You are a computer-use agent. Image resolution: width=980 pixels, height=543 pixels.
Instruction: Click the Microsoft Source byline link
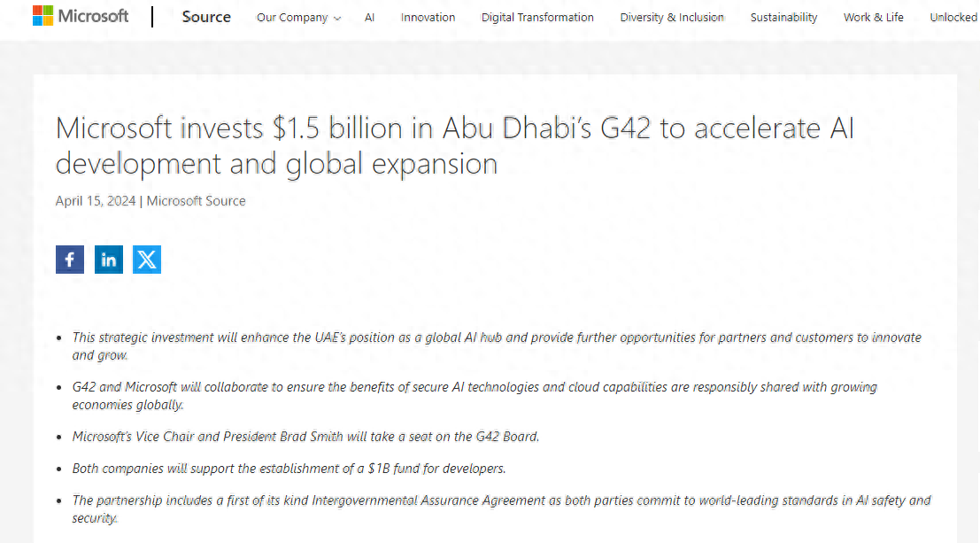196,201
